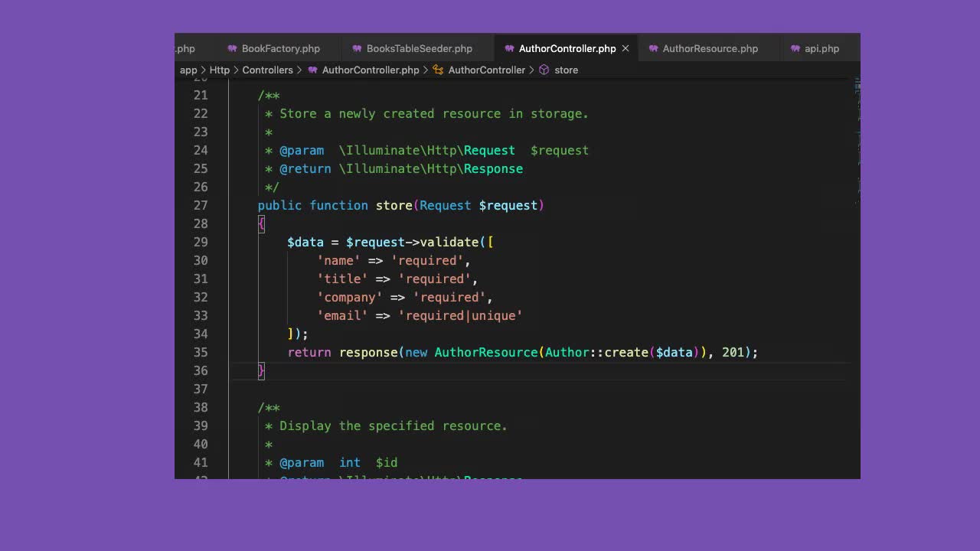Place cursor on 'store' function name
This screenshot has width=980, height=551.
(x=394, y=205)
